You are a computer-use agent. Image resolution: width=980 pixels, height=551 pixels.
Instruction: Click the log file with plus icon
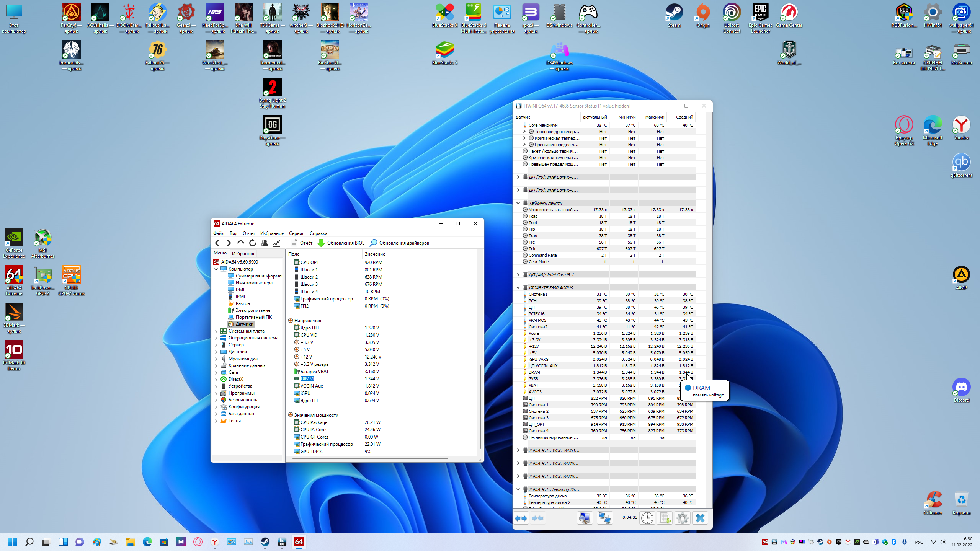coord(665,518)
